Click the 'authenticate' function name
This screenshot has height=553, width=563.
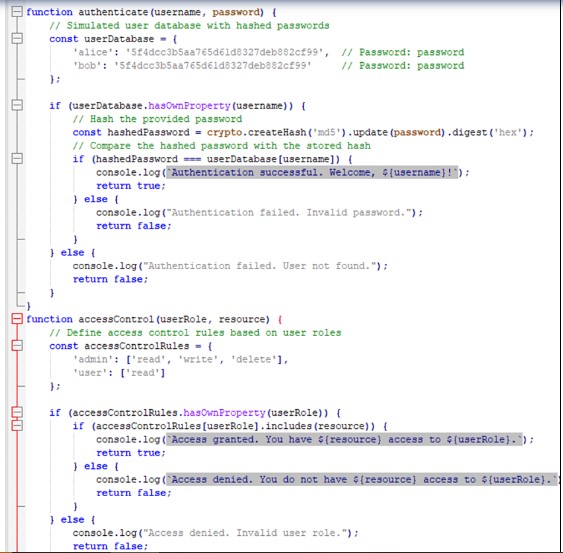[113, 12]
